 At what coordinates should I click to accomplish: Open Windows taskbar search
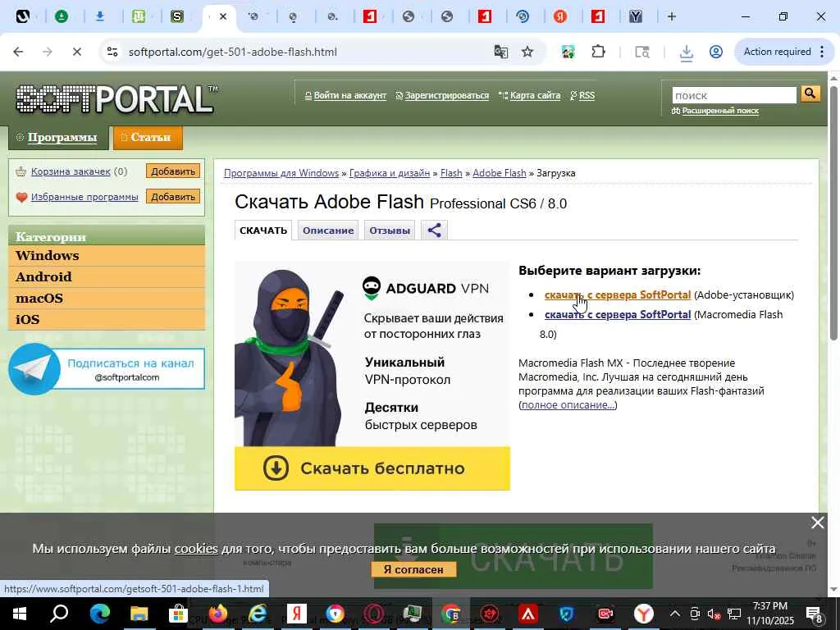coord(58,614)
